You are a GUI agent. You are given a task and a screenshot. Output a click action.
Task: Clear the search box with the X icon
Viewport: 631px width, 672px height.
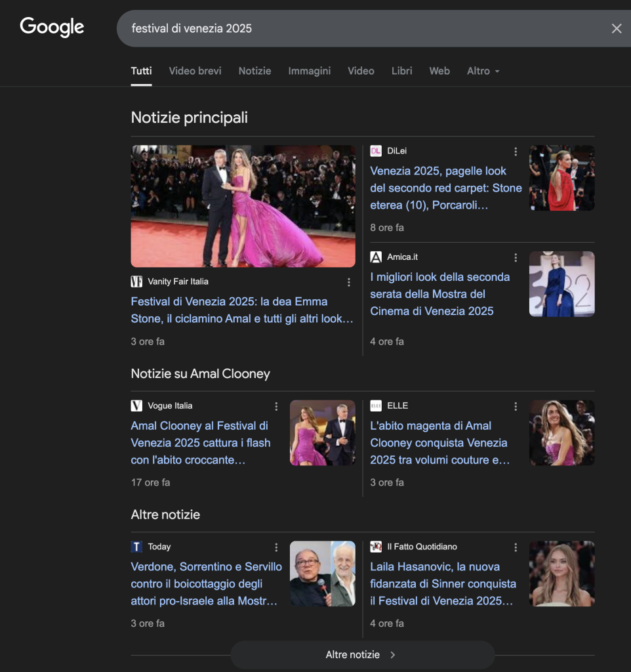(616, 28)
